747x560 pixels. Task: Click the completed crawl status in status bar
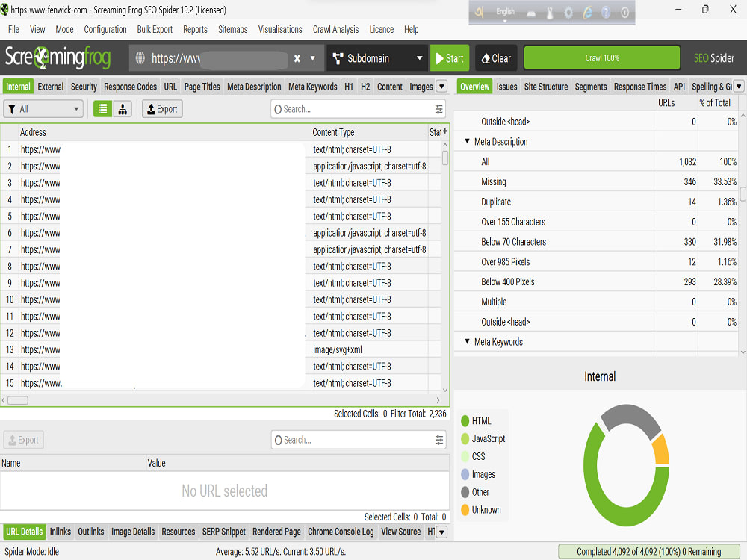pyautogui.click(x=648, y=552)
